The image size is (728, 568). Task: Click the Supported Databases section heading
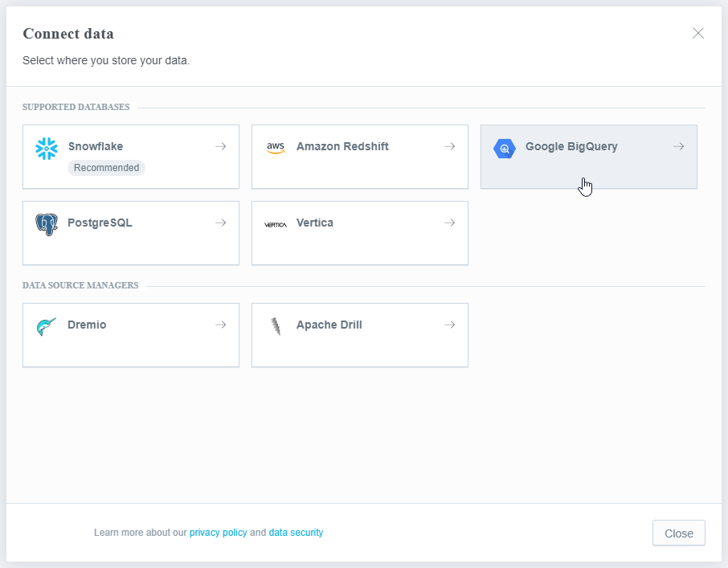point(76,107)
